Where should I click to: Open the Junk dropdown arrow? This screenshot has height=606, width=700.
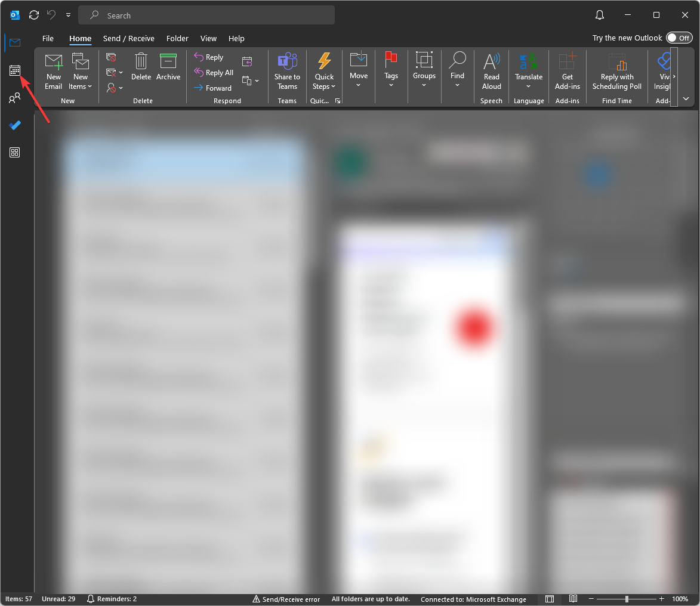coord(121,88)
